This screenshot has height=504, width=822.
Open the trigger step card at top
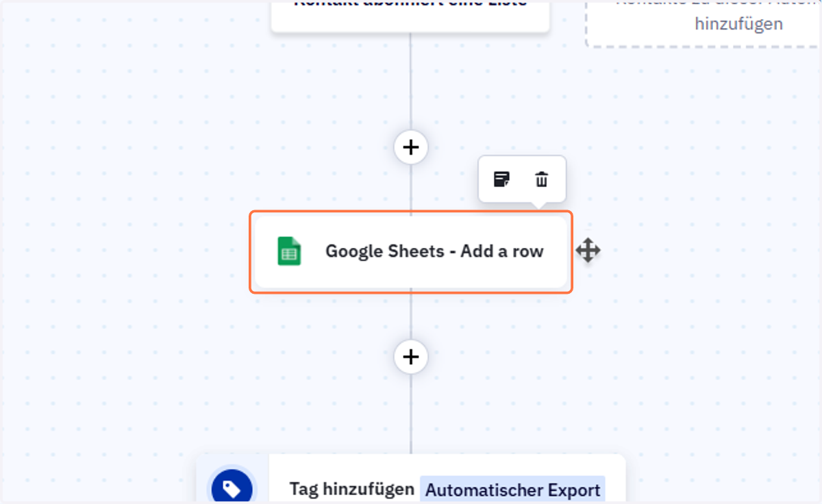(x=410, y=16)
